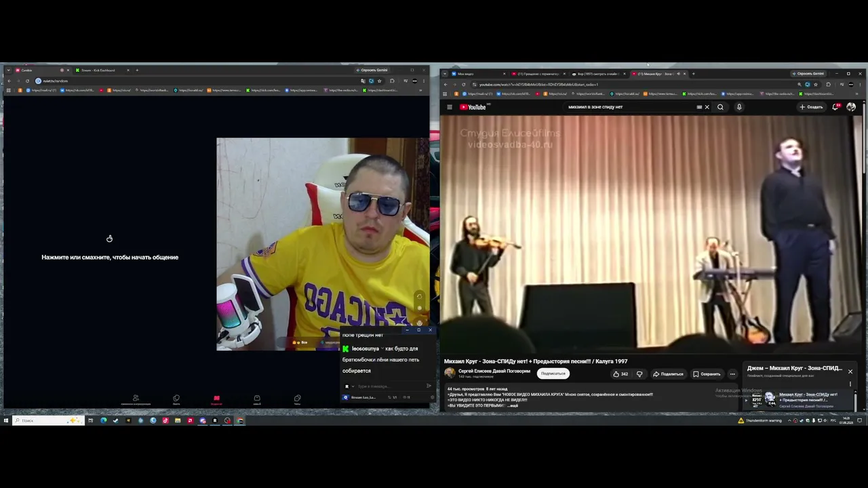Save the video with Сохранить
The width and height of the screenshot is (868, 488).
(707, 373)
